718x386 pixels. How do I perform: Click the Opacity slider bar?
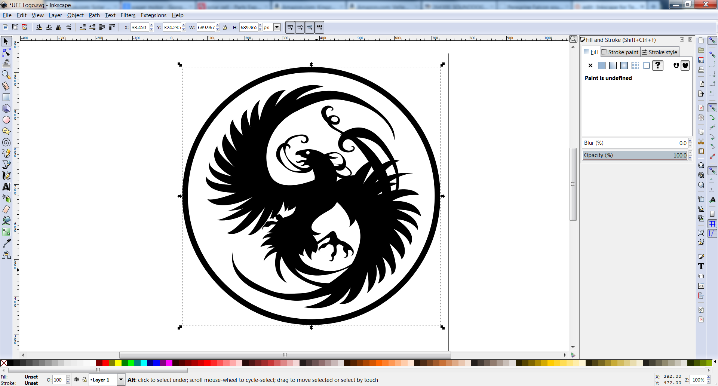(635, 155)
